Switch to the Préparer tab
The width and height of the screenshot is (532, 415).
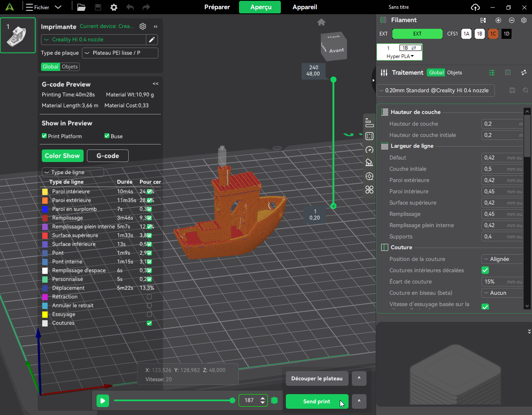217,7
